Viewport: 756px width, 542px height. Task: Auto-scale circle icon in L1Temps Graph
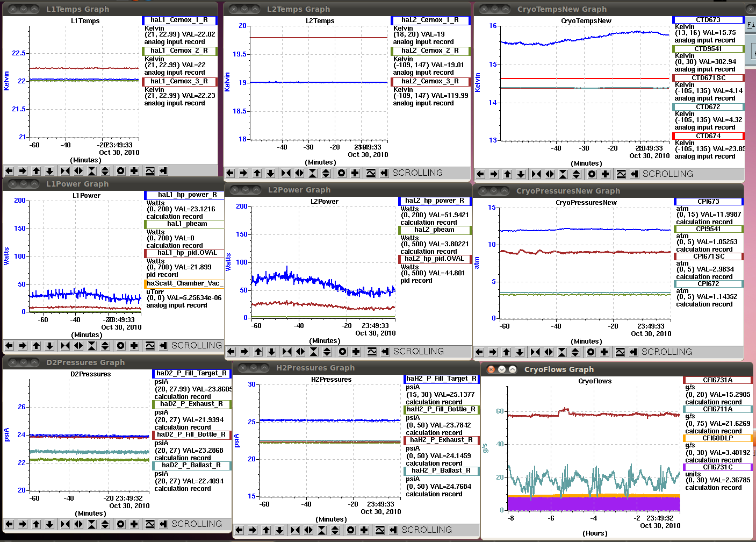[x=121, y=171]
